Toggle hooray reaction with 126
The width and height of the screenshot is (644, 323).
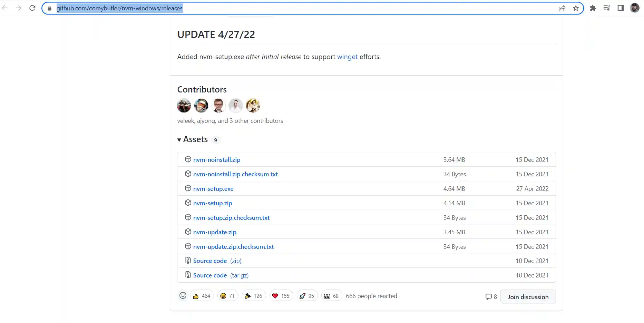254,296
